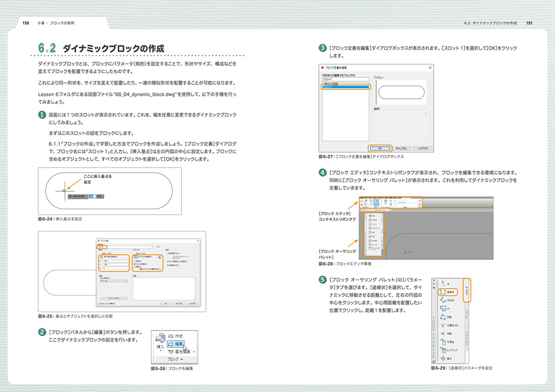Viewport: 555px width, 392px height.
Task: Open the dropdown arrow under 挿入
Action: click(x=160, y=351)
